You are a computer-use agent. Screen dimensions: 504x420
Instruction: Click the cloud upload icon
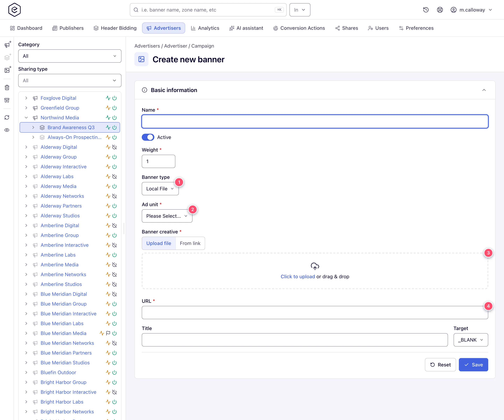click(x=315, y=266)
